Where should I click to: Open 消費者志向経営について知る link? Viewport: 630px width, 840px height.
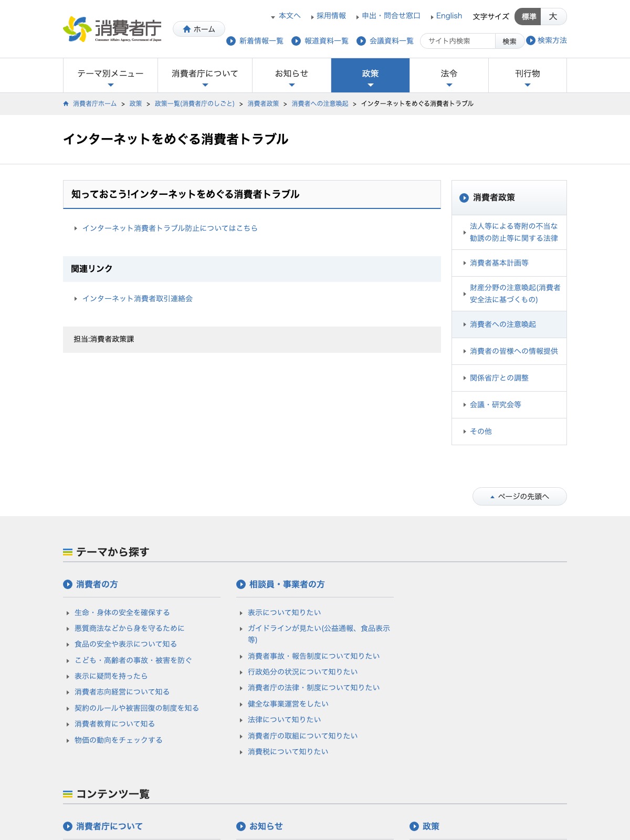click(x=122, y=692)
